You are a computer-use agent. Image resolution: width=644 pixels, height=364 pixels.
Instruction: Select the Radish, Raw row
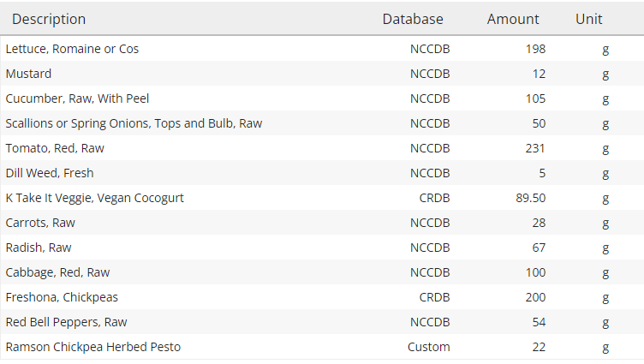39,248
